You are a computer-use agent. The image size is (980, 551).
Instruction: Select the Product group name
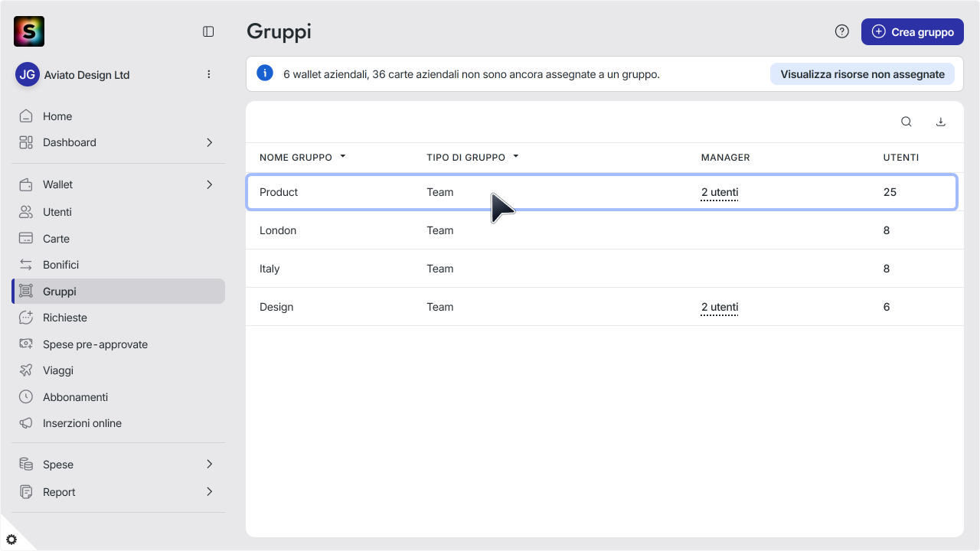[x=279, y=192]
